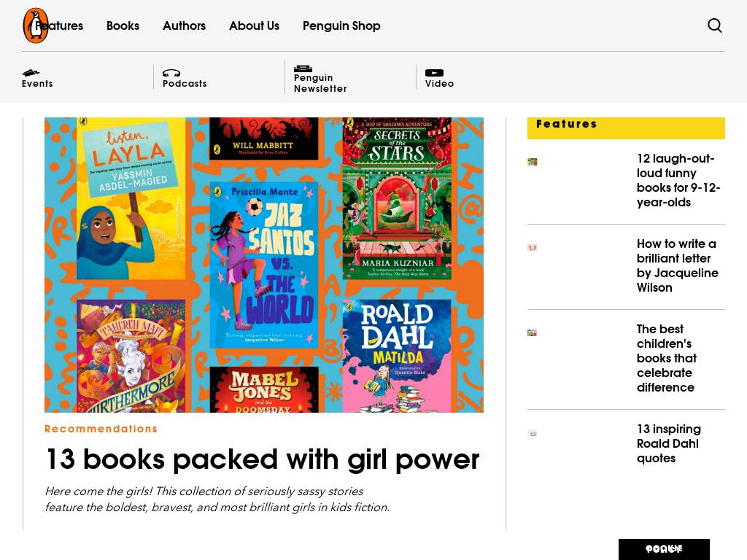Viewport: 747px width, 560px height.
Task: Open the girl power book covers image
Action: tap(264, 265)
